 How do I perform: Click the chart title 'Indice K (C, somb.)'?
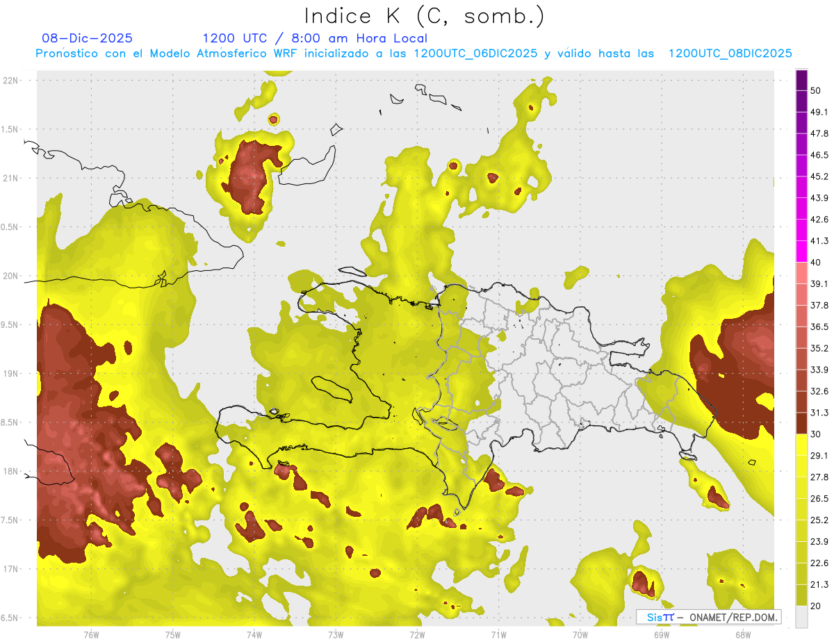coord(425,16)
